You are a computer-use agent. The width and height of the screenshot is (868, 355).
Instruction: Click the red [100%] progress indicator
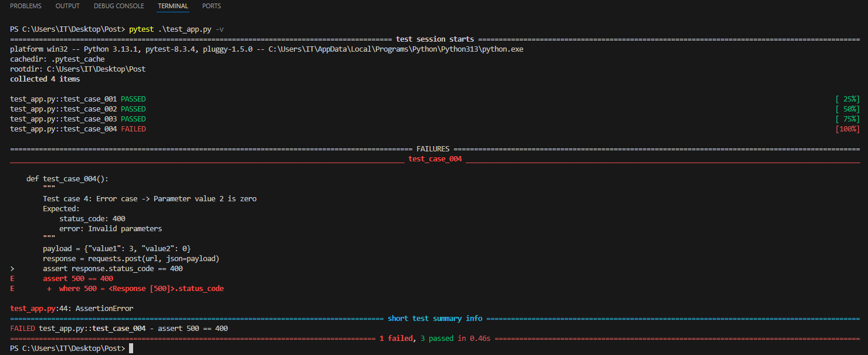(x=847, y=129)
